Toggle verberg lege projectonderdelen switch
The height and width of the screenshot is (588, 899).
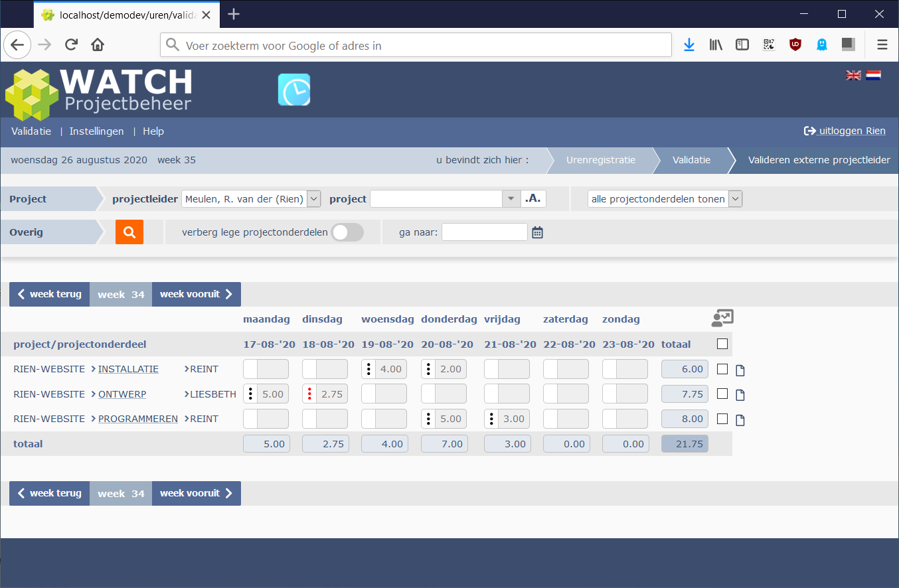347,232
